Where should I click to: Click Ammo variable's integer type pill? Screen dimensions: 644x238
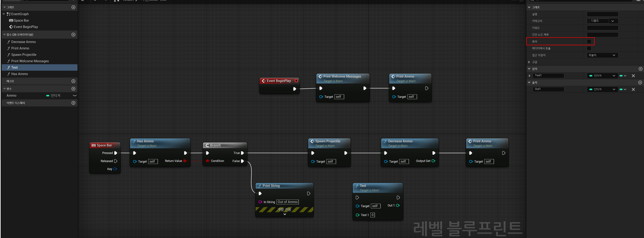tap(48, 95)
